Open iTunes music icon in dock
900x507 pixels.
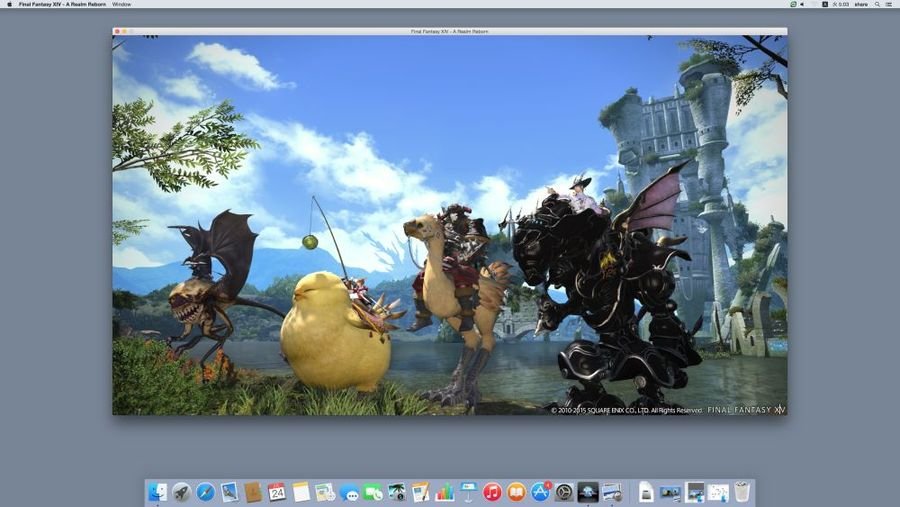492,492
